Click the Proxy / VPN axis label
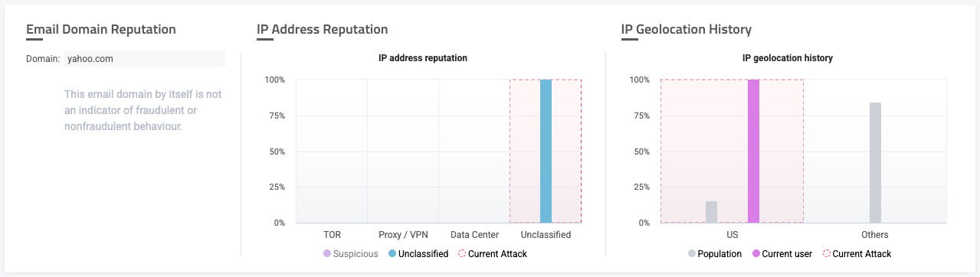Image resolution: width=980 pixels, height=277 pixels. (403, 235)
